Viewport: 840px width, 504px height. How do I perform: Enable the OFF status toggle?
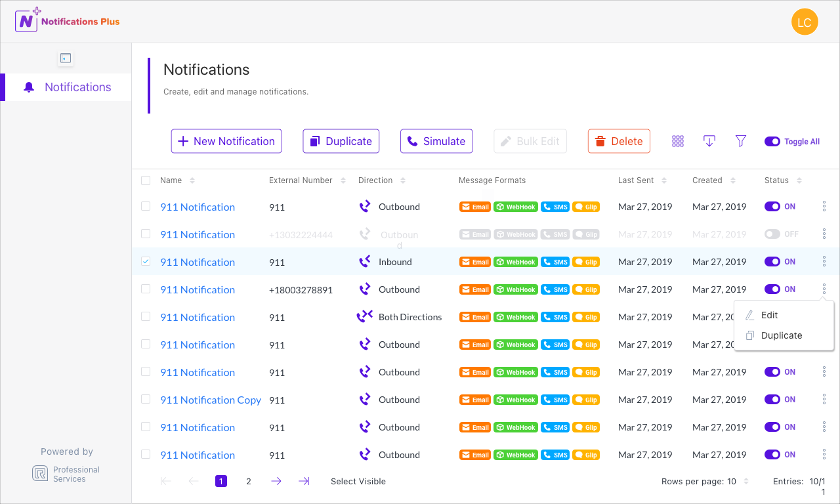pyautogui.click(x=772, y=234)
